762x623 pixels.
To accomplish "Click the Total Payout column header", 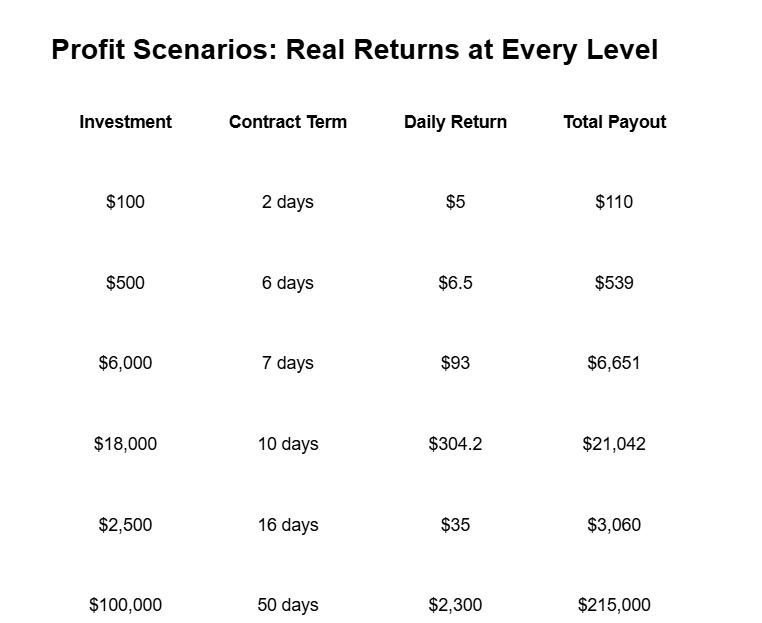I will click(x=614, y=122).
